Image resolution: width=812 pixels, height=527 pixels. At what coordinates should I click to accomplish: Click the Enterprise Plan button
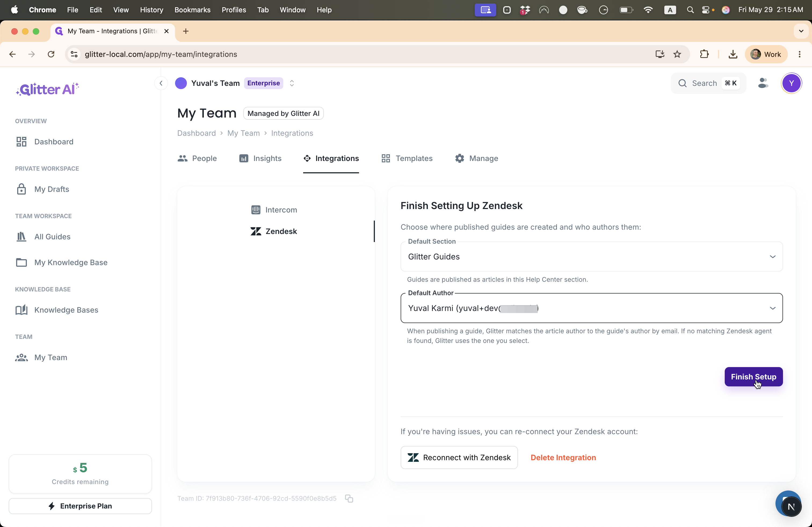(x=80, y=506)
